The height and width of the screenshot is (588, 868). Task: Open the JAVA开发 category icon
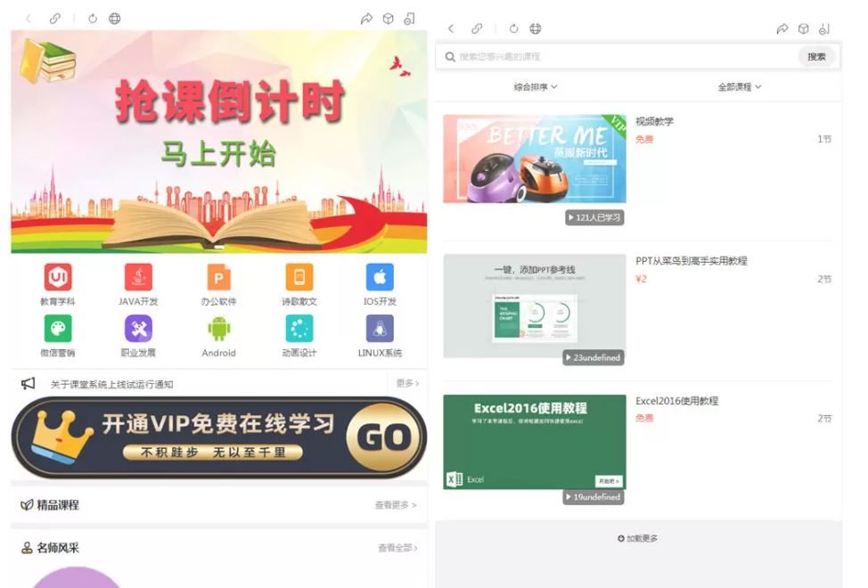point(138,278)
